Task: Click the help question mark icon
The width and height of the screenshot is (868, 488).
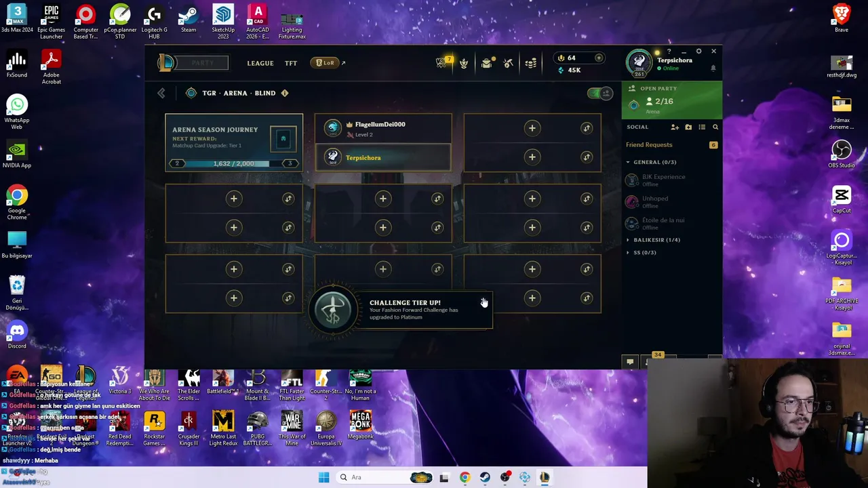Action: click(669, 52)
